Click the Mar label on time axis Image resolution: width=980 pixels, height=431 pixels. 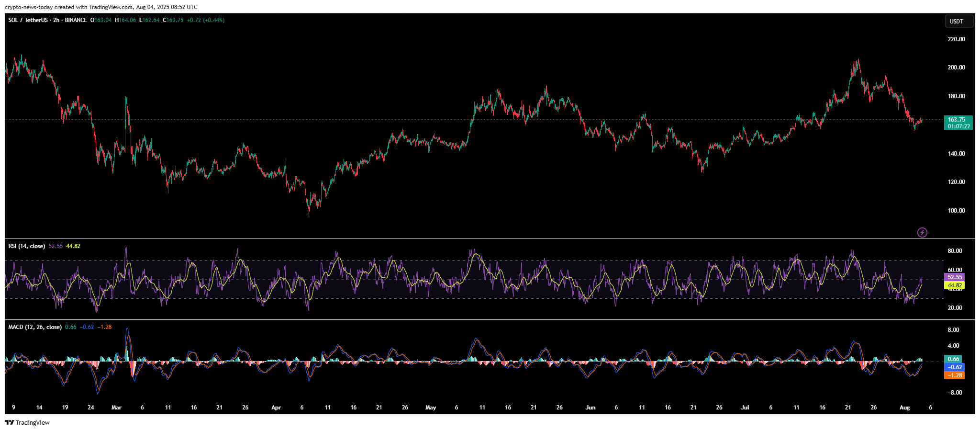116,408
